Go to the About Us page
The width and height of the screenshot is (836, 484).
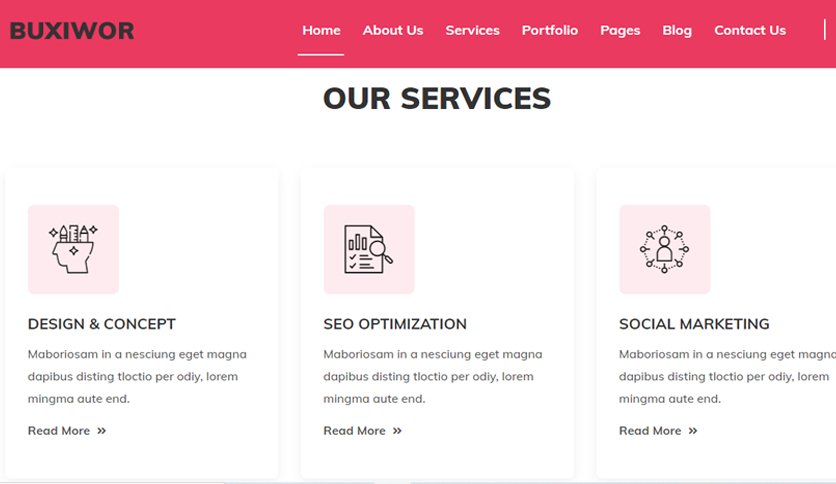(x=393, y=30)
